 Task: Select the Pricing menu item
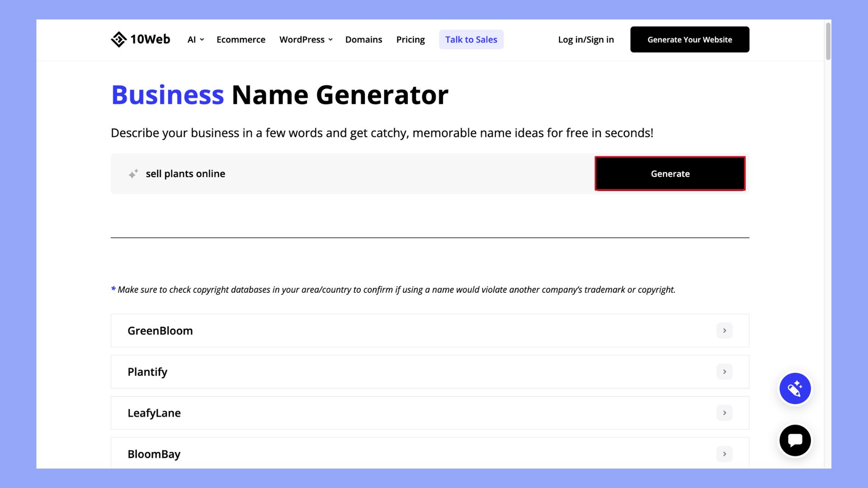[410, 39]
